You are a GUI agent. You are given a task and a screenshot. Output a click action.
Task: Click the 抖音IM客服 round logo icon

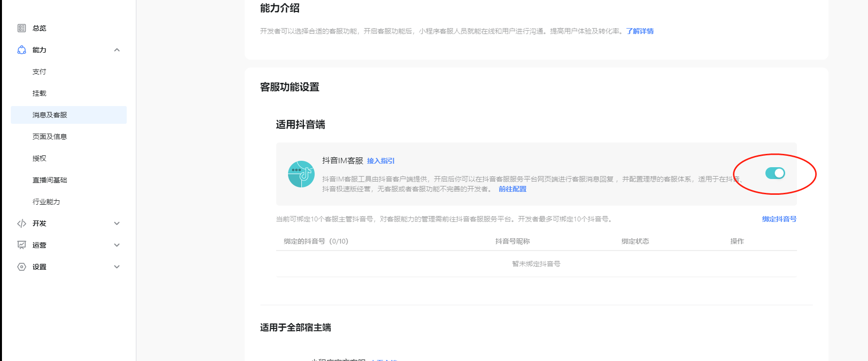pos(301,174)
